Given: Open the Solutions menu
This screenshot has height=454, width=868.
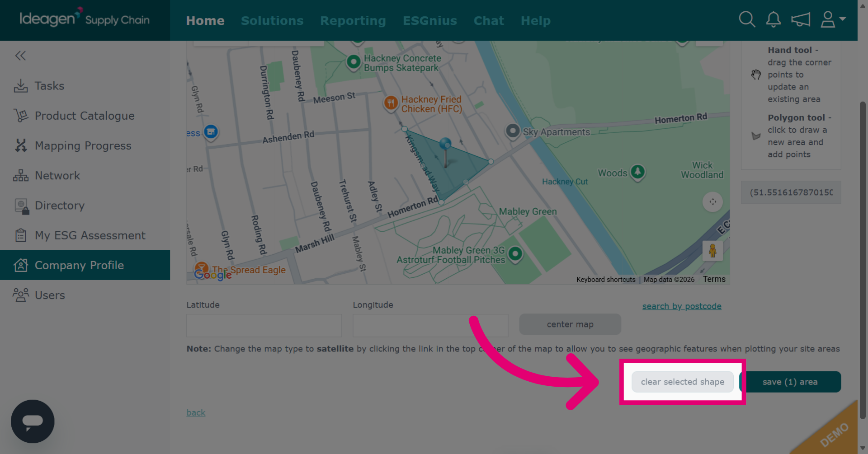Looking at the screenshot, I should click(272, 20).
